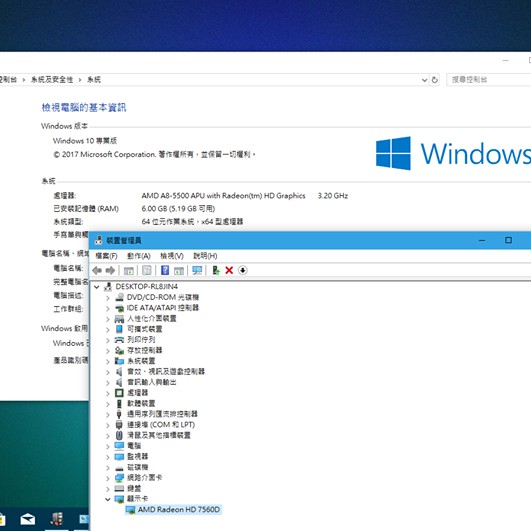The image size is (531, 531).
Task: Select the AMD Radeon HD 7560D entry
Action: click(179, 510)
